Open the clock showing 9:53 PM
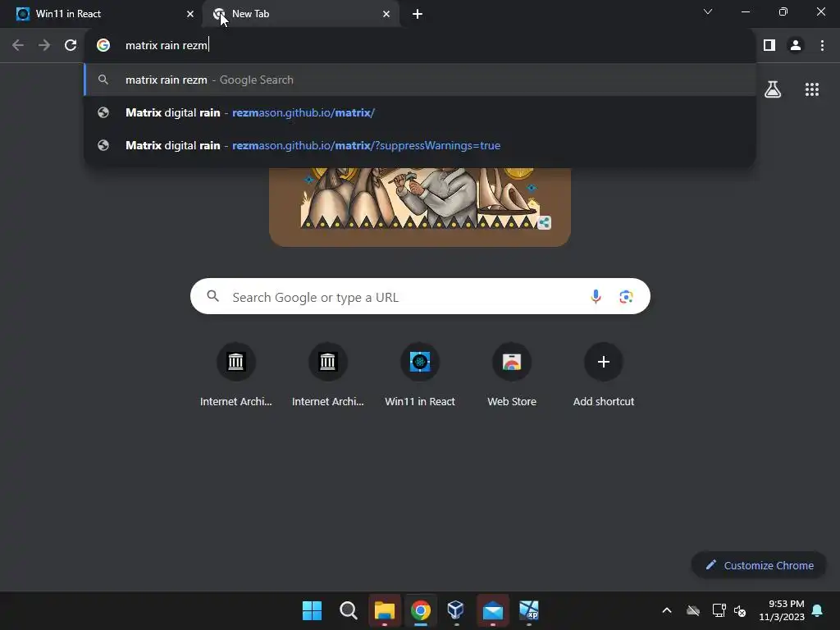Image resolution: width=840 pixels, height=630 pixels. pos(782,610)
